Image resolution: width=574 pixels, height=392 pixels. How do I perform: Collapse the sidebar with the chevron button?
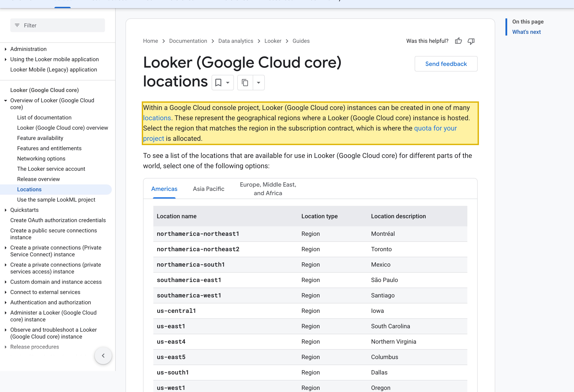tap(103, 355)
